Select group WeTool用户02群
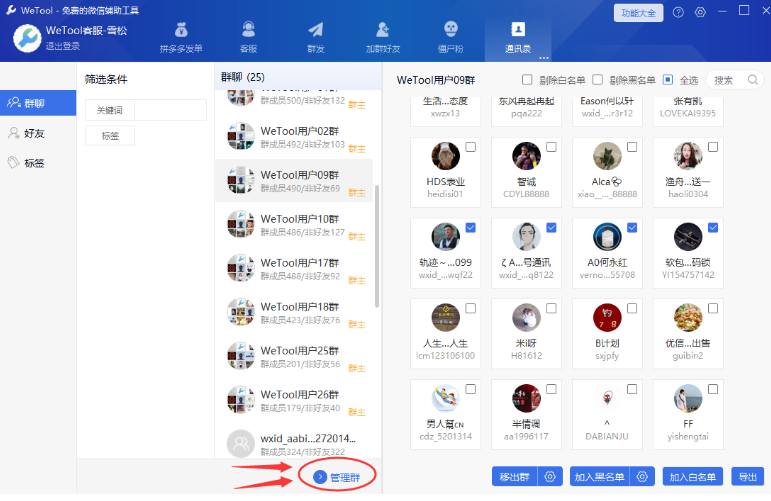 click(x=294, y=137)
